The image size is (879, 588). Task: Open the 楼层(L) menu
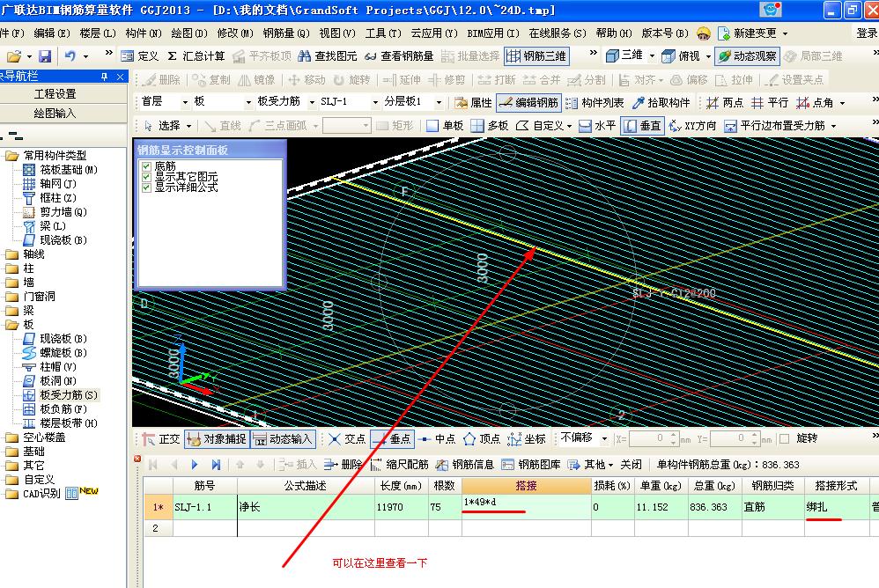pyautogui.click(x=98, y=33)
